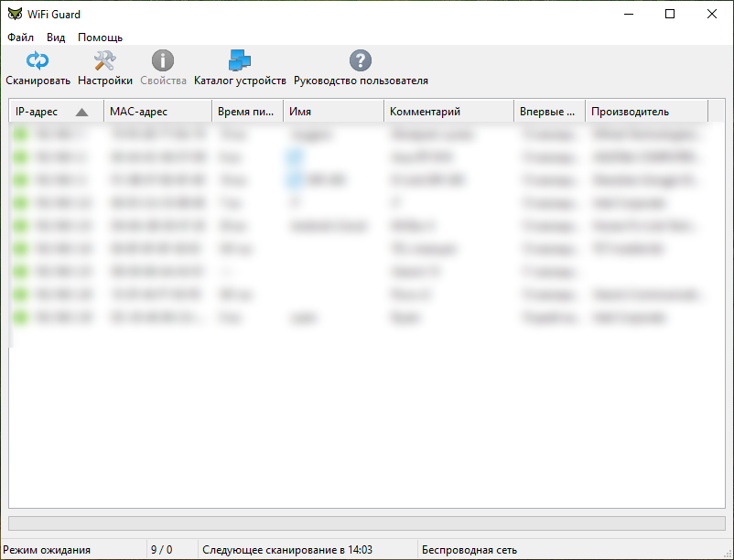Click the WiFi Guard owl title icon
This screenshot has height=560, width=734.
tap(15, 14)
